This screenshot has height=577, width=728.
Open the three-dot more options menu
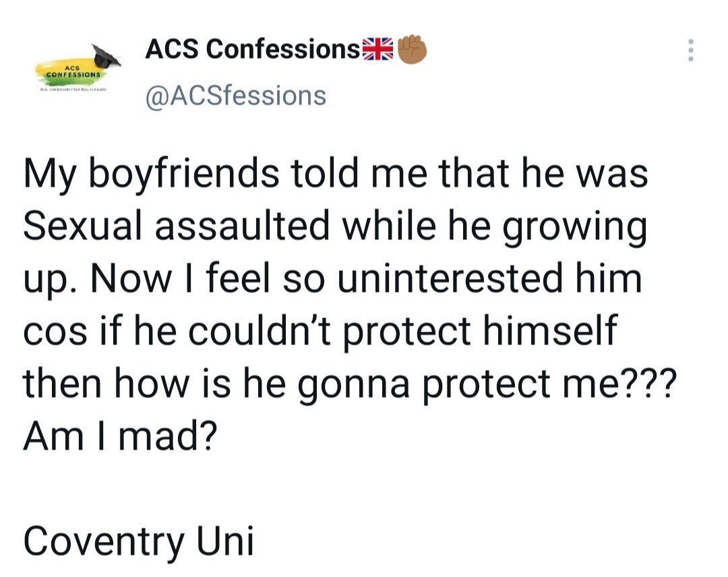(x=689, y=51)
